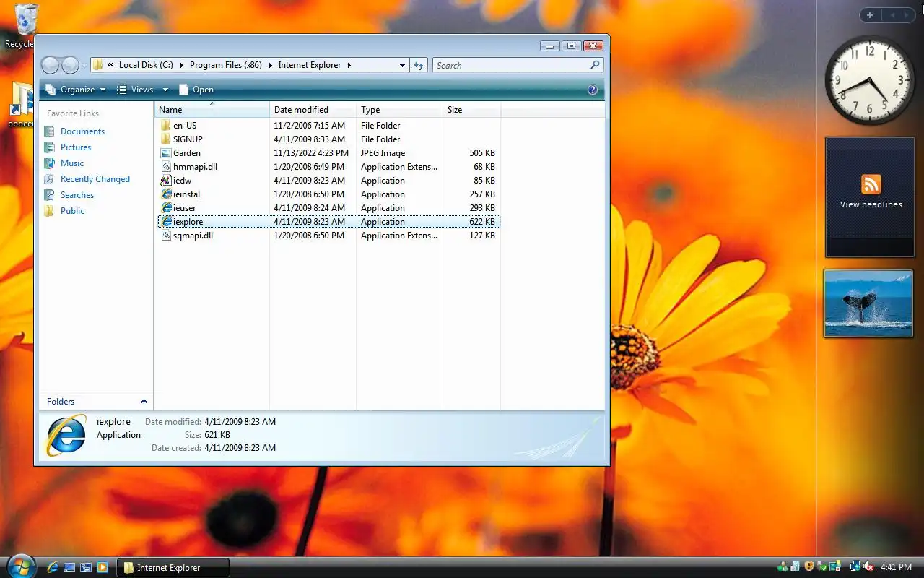Click the Help question mark icon
924x578 pixels.
pyautogui.click(x=593, y=90)
